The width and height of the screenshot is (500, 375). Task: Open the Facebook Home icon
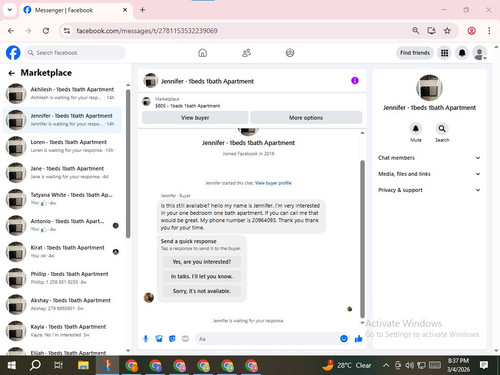tap(202, 53)
